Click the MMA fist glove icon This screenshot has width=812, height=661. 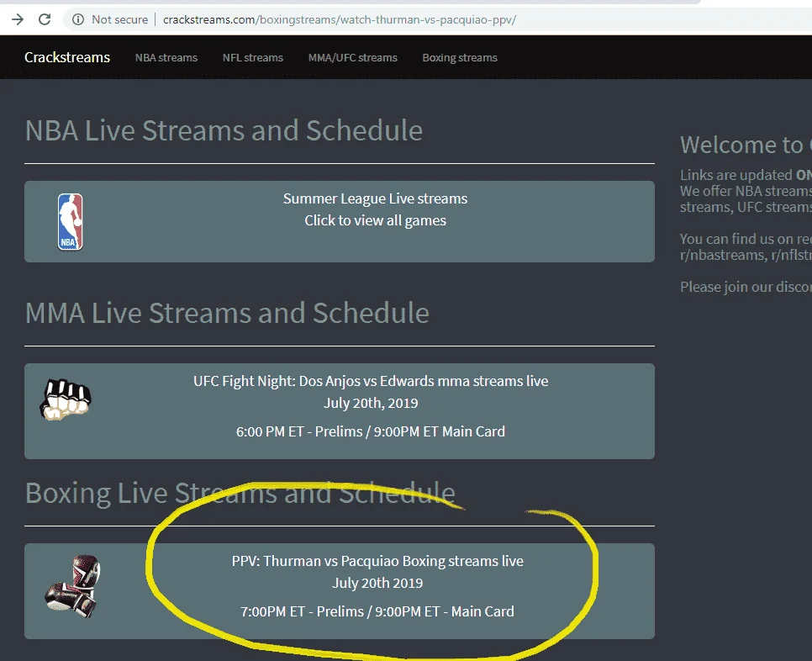pyautogui.click(x=66, y=399)
